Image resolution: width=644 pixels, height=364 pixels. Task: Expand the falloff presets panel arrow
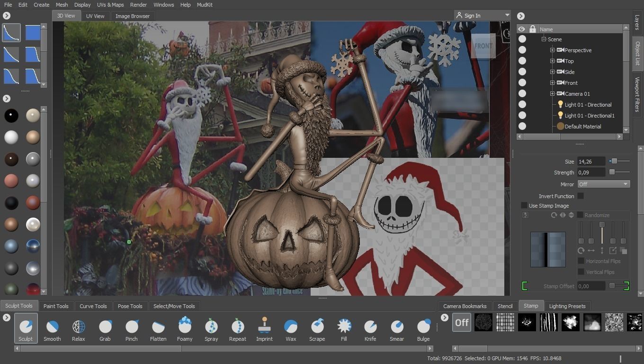pyautogui.click(x=7, y=16)
